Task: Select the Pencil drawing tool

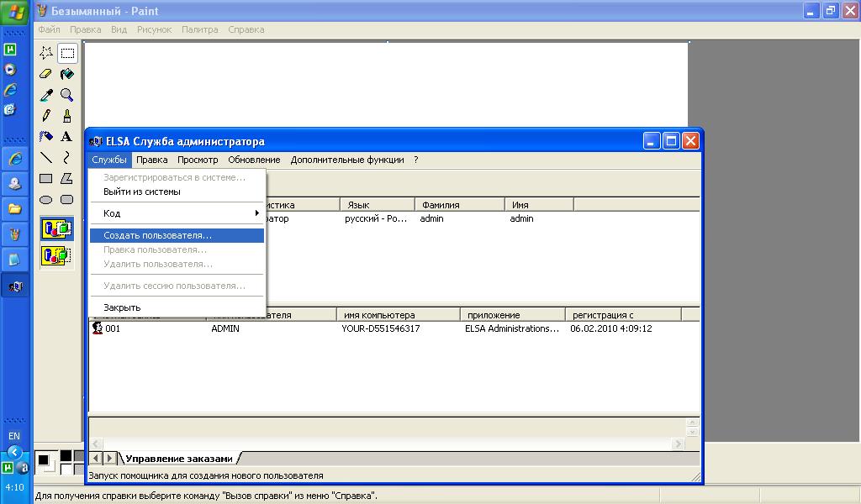Action: [46, 116]
